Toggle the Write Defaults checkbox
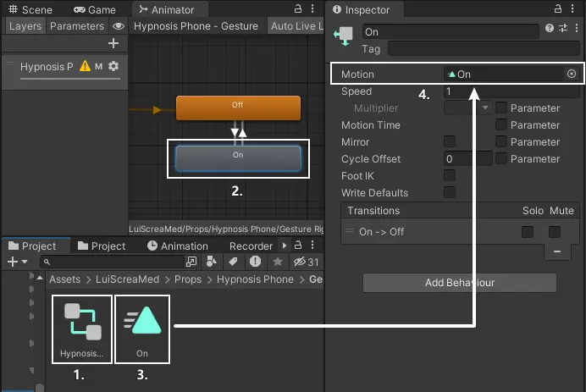 [450, 192]
